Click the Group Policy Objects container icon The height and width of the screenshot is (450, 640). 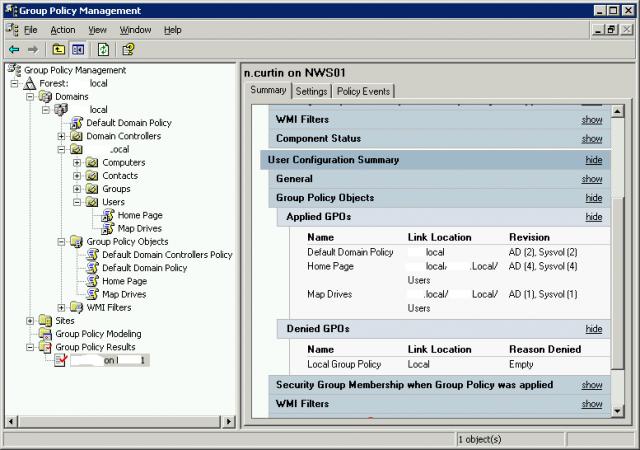coord(77,241)
